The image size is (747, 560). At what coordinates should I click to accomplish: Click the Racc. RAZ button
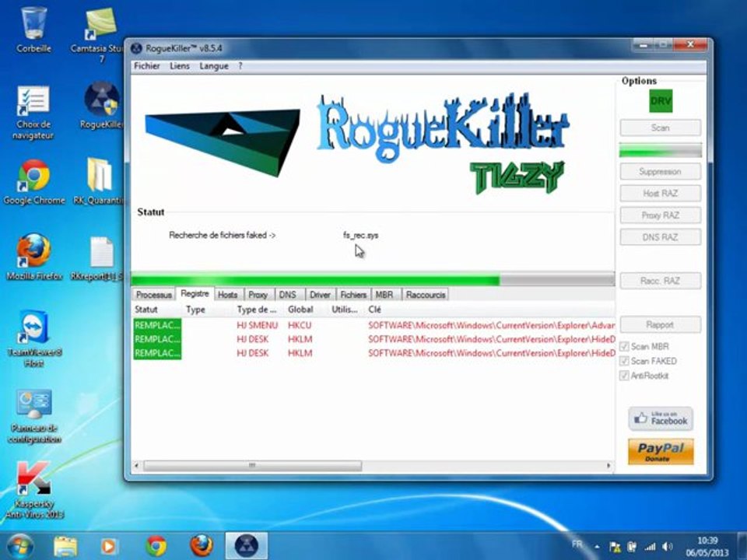661,281
